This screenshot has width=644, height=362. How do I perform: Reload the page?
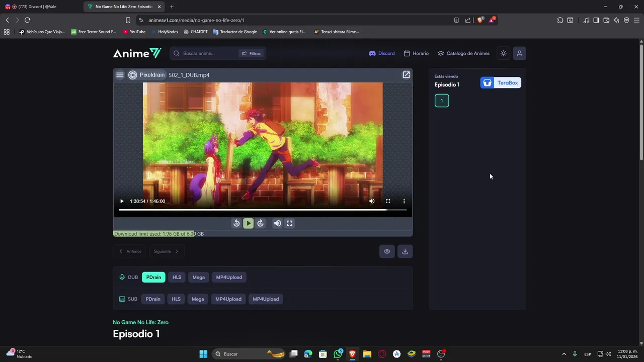[27, 20]
